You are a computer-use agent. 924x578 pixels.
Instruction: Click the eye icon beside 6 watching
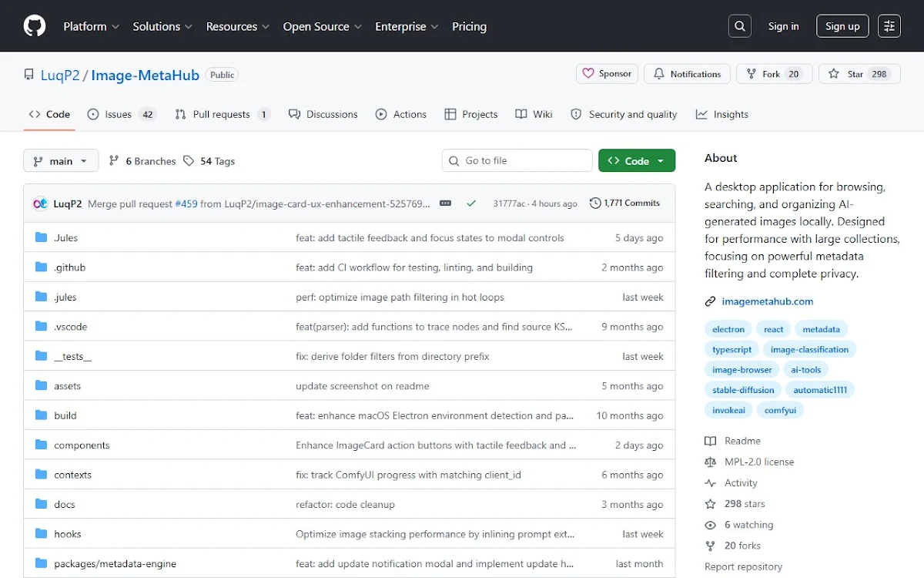coord(710,525)
